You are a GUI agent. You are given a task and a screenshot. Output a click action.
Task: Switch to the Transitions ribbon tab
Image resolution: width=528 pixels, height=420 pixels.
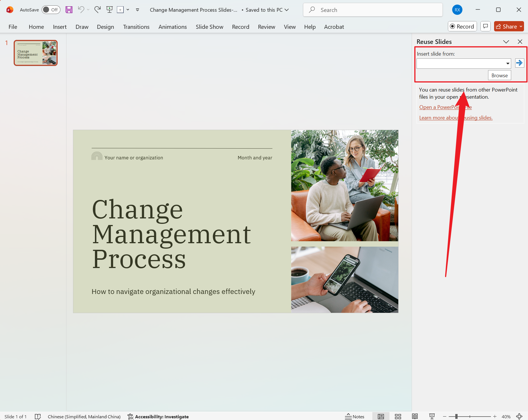pos(136,27)
